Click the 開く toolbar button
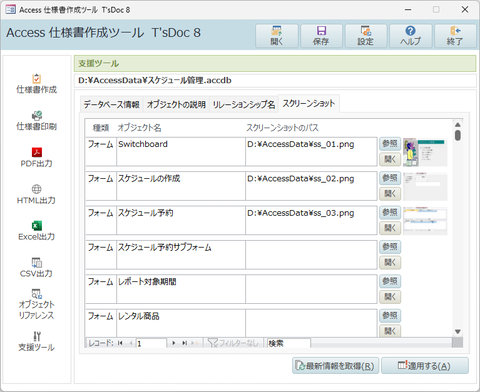Screen dimensions: 480x392 [277, 35]
